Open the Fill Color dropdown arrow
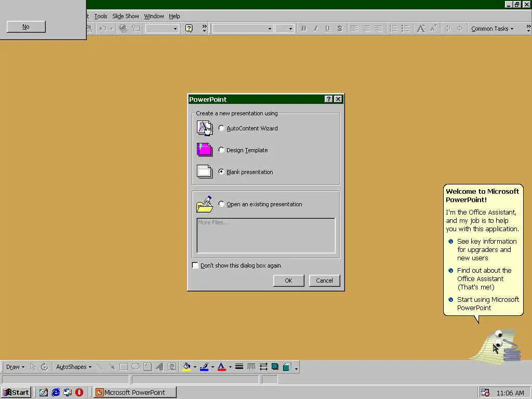The width and height of the screenshot is (532, 399). [x=195, y=367]
